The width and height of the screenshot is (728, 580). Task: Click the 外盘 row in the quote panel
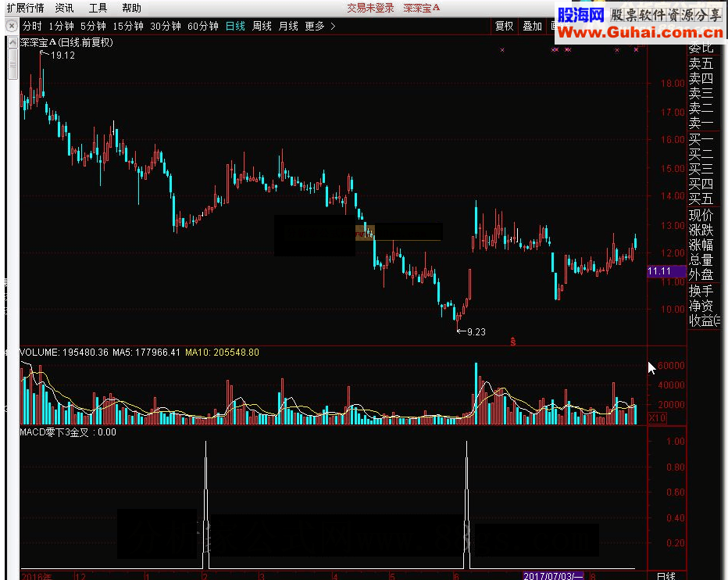[701, 274]
